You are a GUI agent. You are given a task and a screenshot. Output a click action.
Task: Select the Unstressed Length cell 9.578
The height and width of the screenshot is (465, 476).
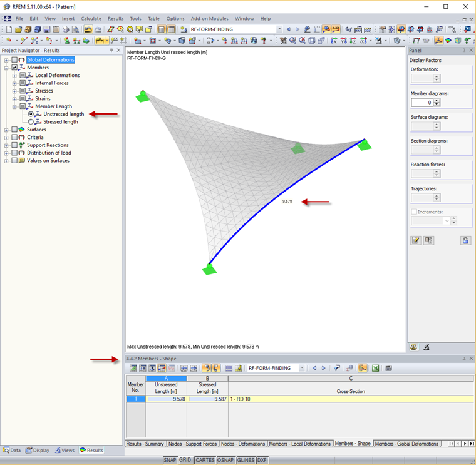[x=166, y=399]
